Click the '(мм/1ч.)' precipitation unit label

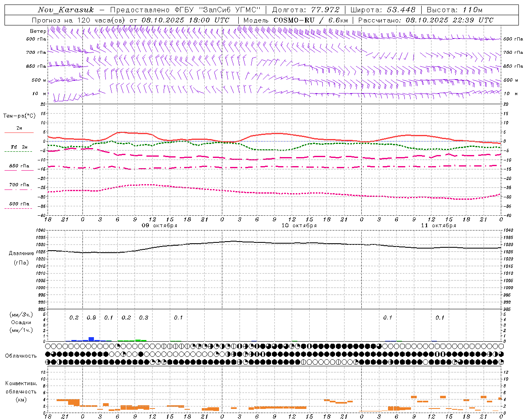pyautogui.click(x=21, y=330)
